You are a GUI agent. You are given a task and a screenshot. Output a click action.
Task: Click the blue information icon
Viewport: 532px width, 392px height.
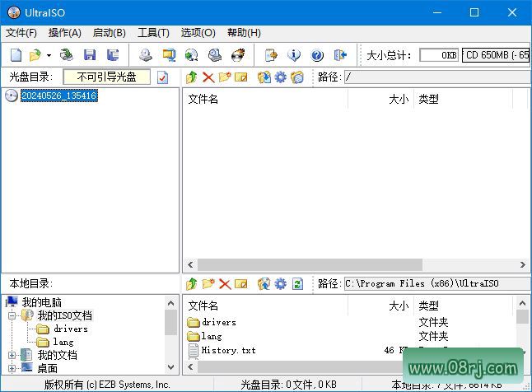[x=294, y=55]
